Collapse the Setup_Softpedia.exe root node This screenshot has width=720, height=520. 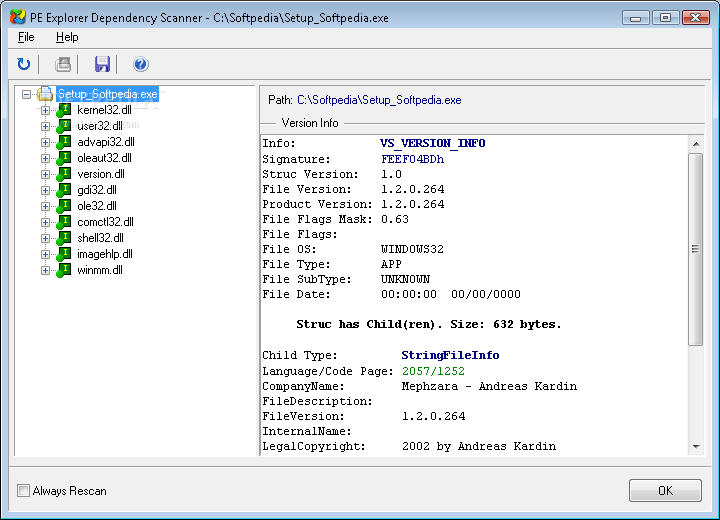coord(27,95)
